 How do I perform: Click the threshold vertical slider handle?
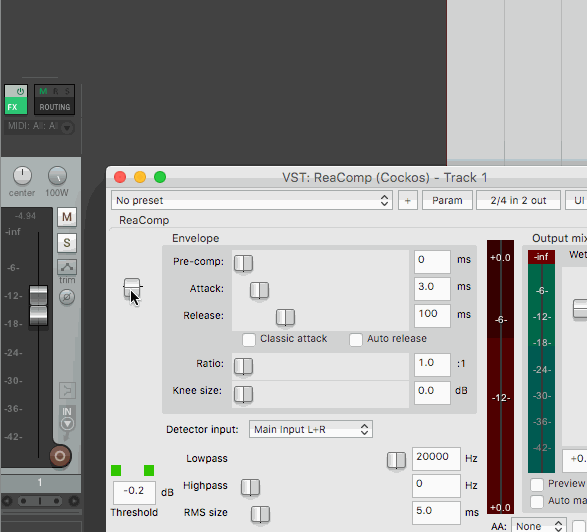(132, 288)
